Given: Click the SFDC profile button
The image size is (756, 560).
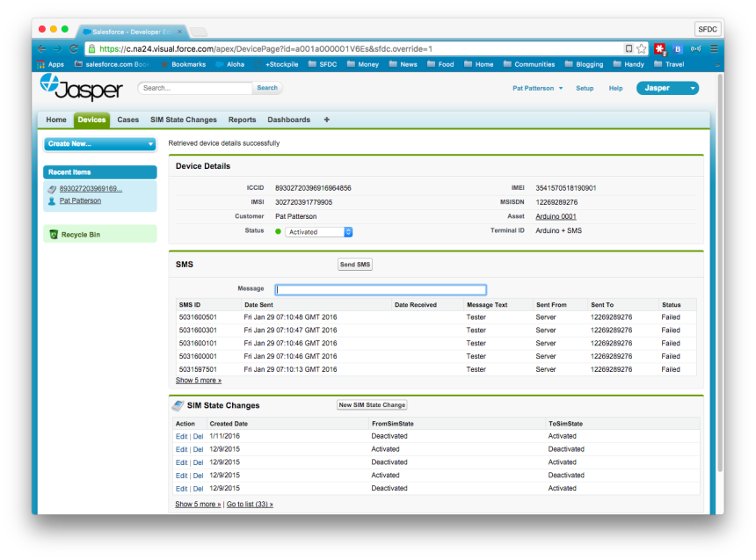Looking at the screenshot, I should pos(708,29).
